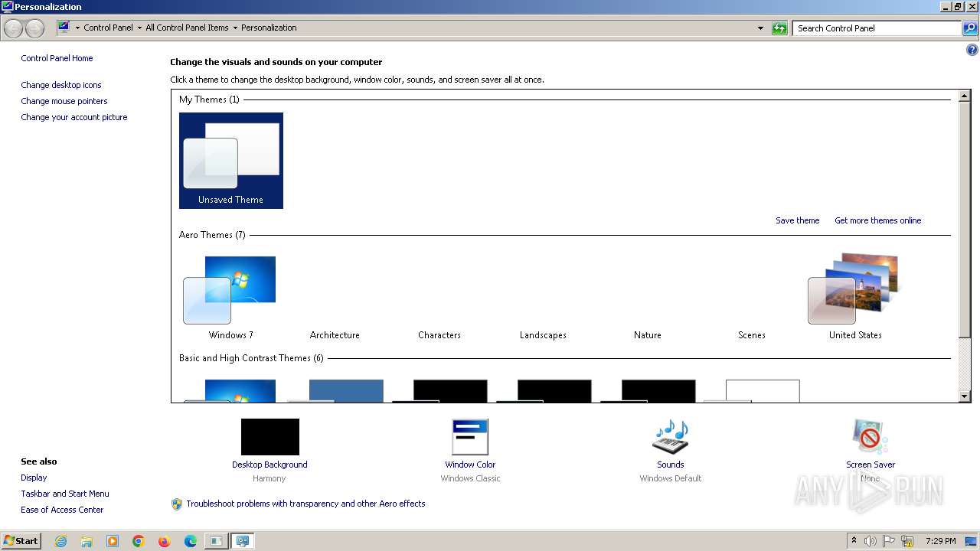
Task: Click All Control Panel Items breadcrumb
Action: (187, 28)
